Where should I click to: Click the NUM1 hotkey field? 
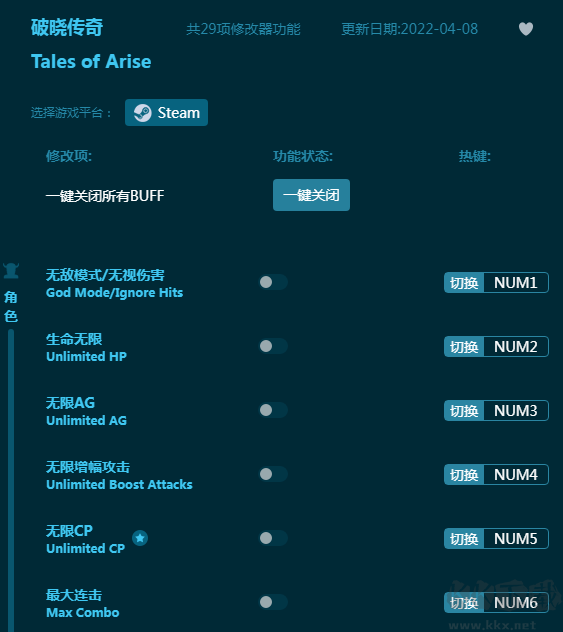click(x=516, y=283)
